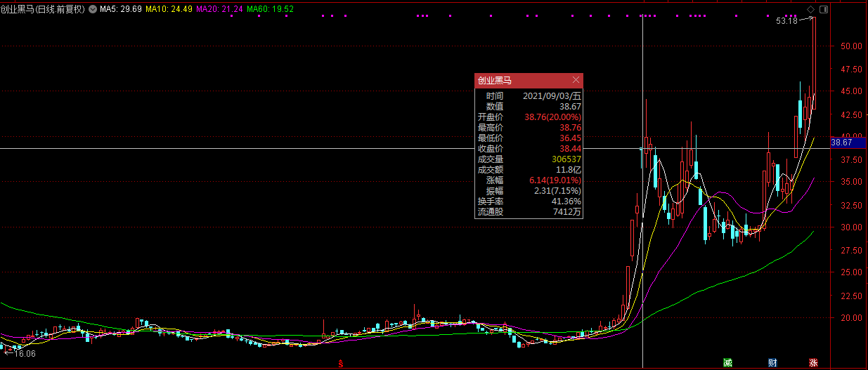Click the chart title 创业黑马(日线 前复权)
The width and height of the screenshot is (868, 370).
(43, 9)
